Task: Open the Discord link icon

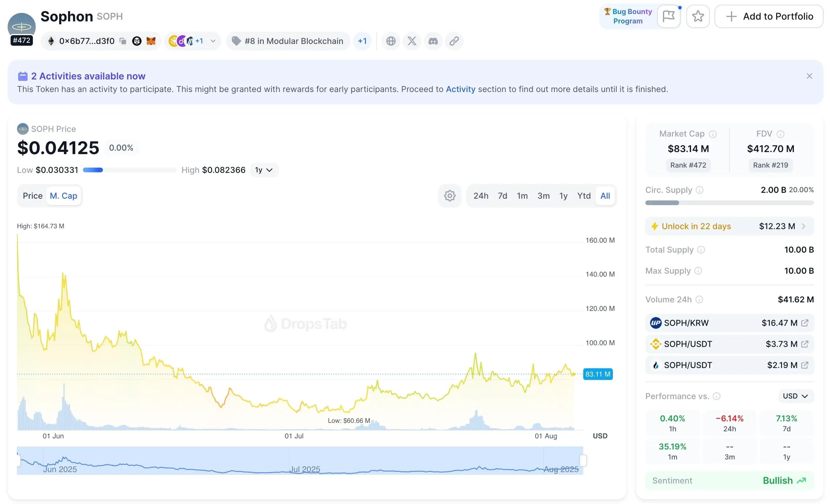Action: pos(433,41)
